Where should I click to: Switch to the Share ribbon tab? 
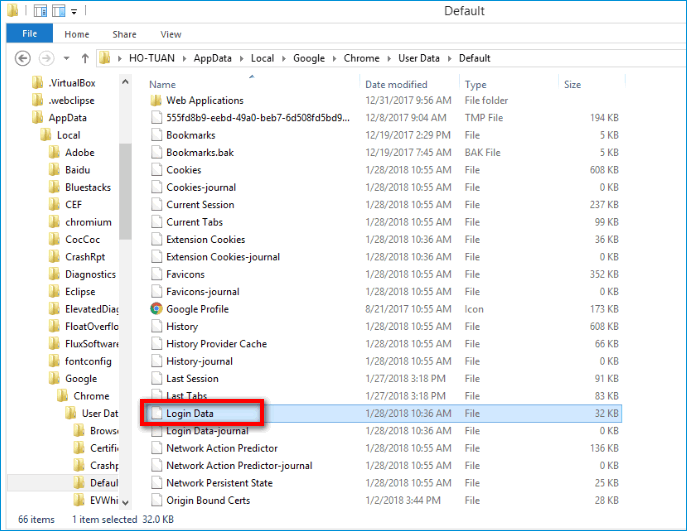[124, 34]
